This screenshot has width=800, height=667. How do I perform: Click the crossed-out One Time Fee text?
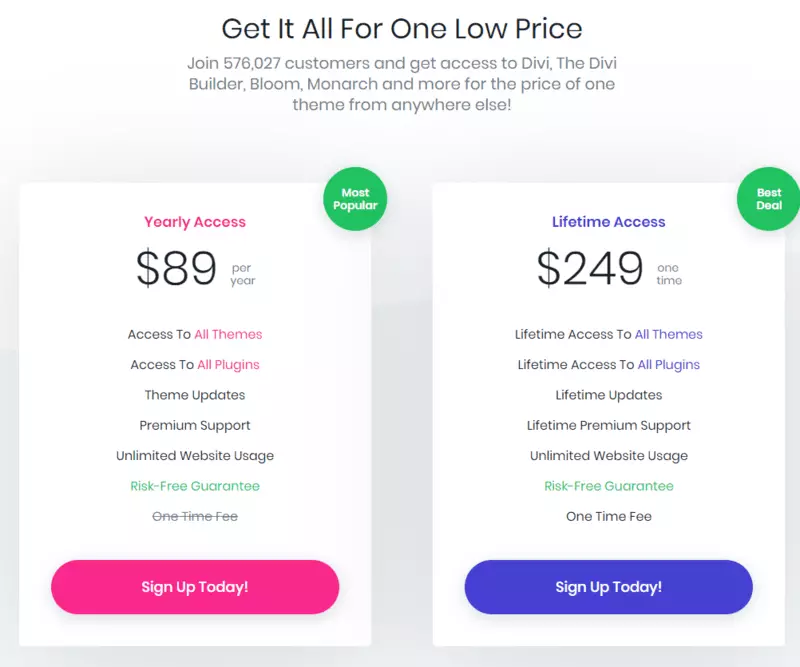point(195,516)
